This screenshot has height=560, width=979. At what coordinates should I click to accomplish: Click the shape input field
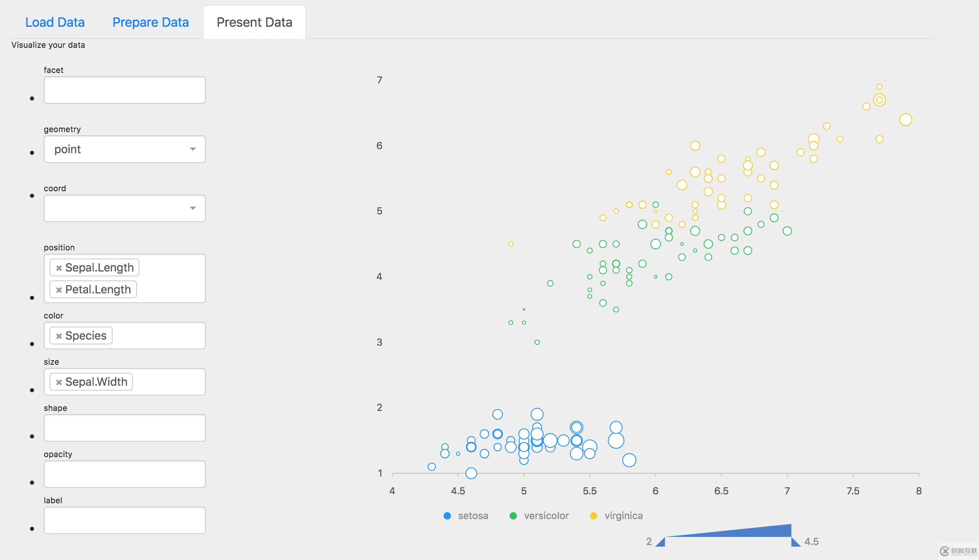[x=124, y=427]
